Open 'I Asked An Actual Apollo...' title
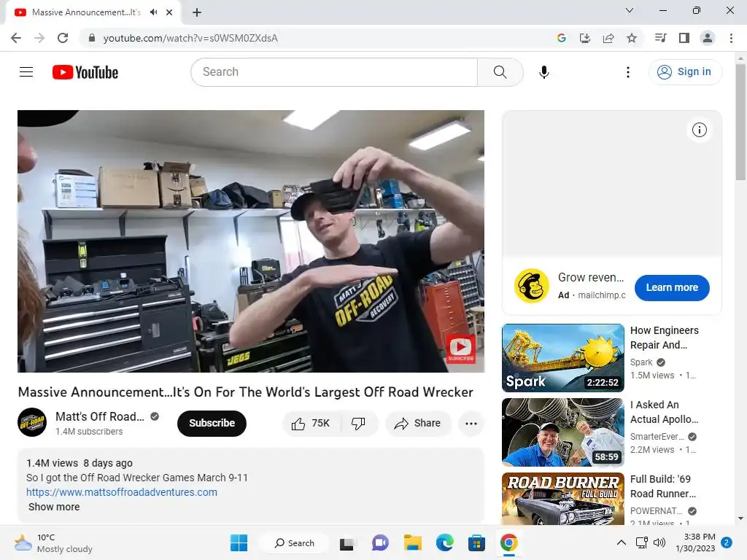 (x=664, y=412)
